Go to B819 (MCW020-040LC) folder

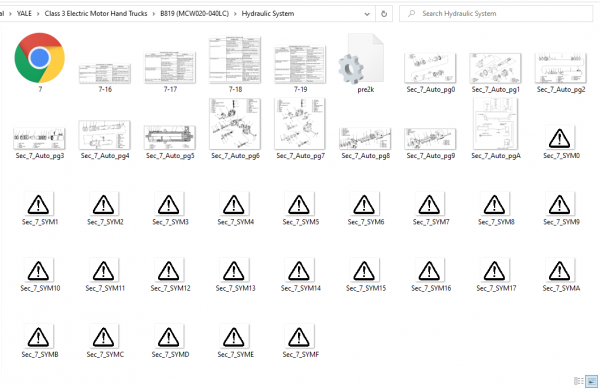click(x=194, y=13)
